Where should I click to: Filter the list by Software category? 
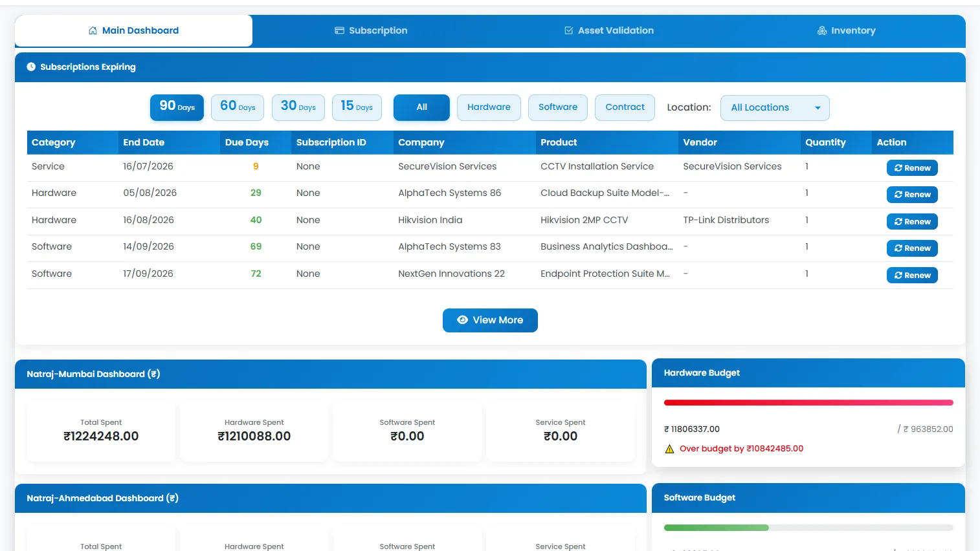558,107
